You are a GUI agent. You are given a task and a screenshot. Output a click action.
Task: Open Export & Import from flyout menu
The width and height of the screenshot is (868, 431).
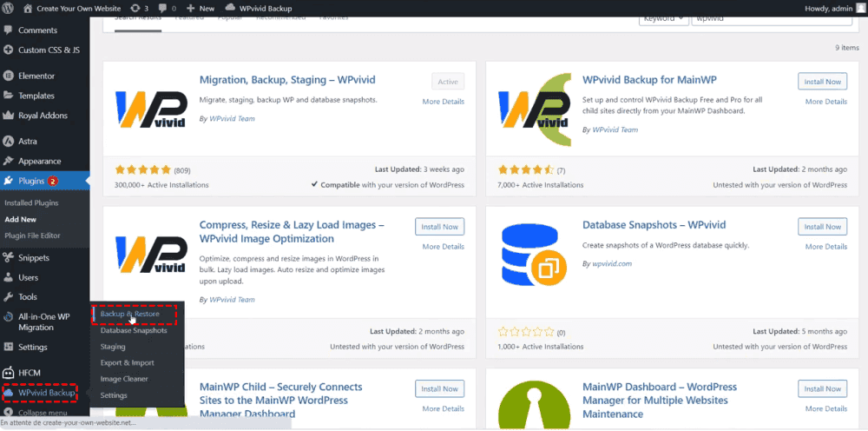[128, 363]
